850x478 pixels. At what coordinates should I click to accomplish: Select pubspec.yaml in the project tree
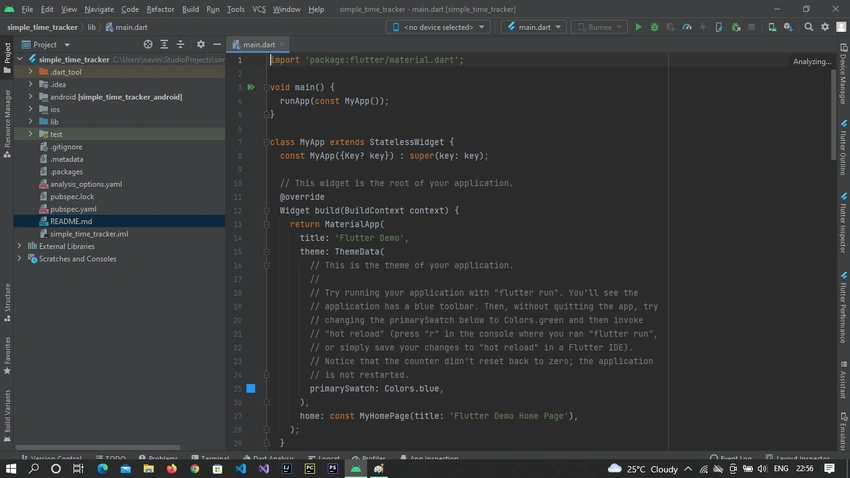click(73, 209)
